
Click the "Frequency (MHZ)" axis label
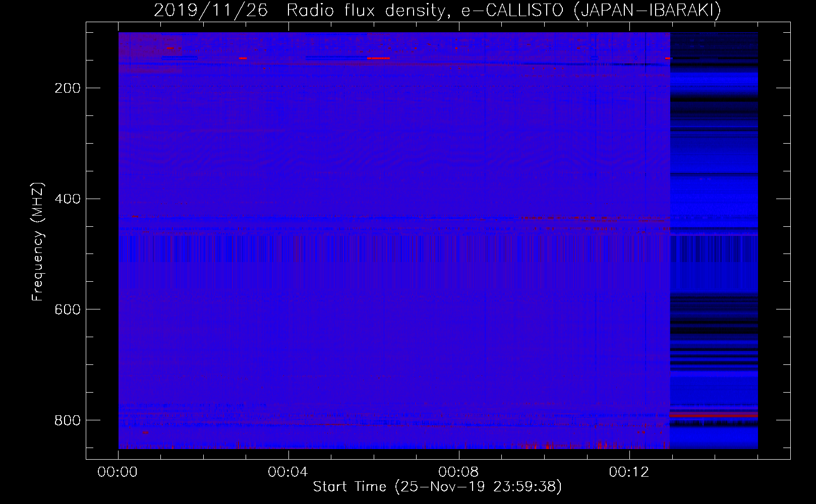pos(38,241)
